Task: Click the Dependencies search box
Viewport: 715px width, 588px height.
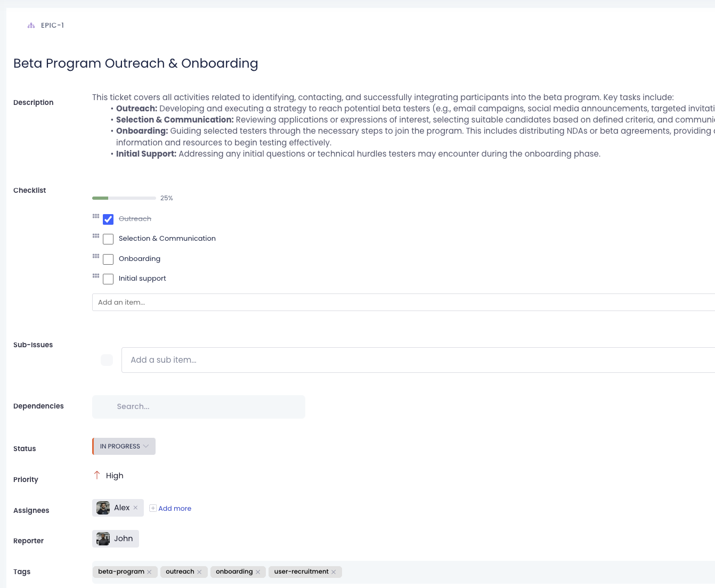Action: [x=199, y=406]
